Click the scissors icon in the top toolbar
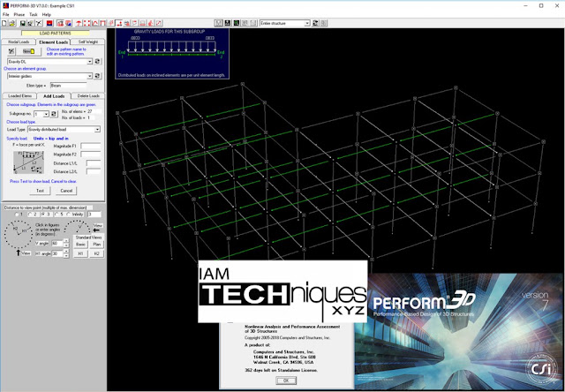This screenshot has height=392, width=565. 39,23
